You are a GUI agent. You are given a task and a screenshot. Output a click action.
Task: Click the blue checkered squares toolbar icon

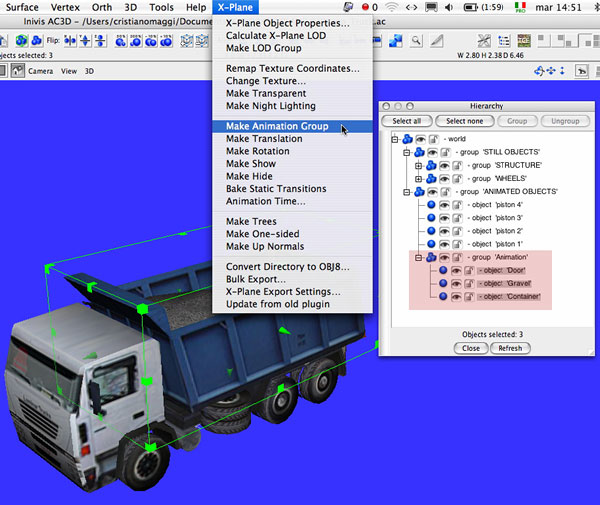point(395,40)
